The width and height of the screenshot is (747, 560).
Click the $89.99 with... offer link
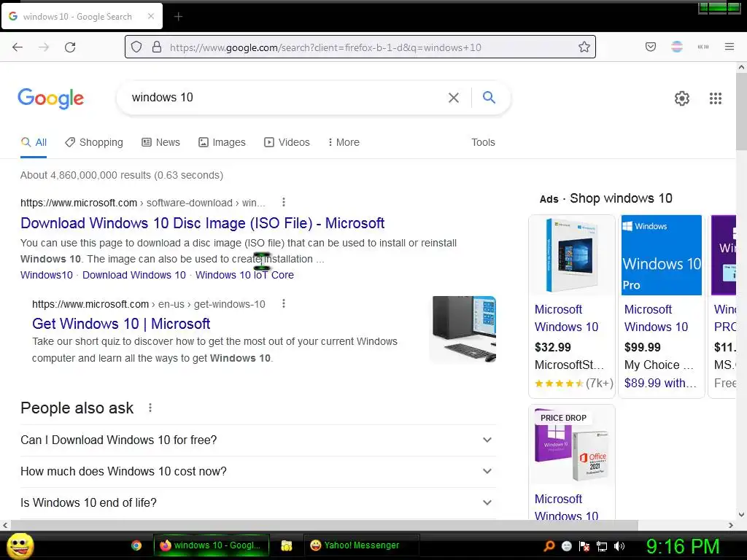coord(660,384)
